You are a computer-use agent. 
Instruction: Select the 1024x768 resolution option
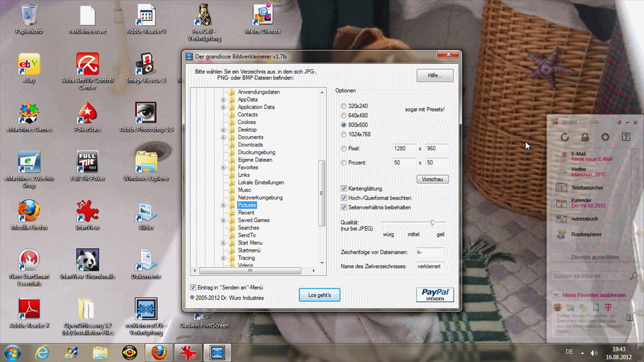[x=344, y=134]
